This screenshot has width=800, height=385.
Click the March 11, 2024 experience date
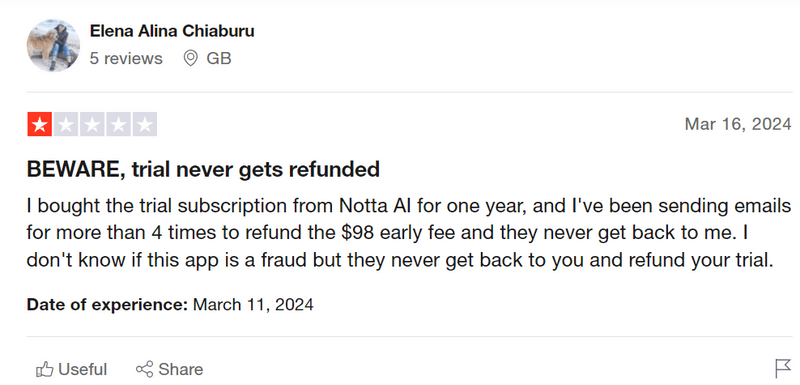tap(253, 305)
